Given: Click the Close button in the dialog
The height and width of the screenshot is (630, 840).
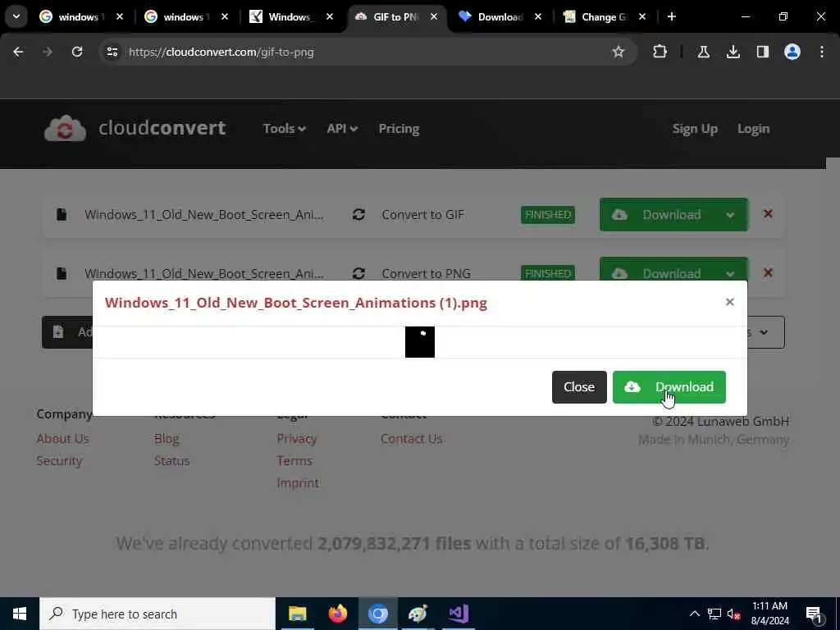Looking at the screenshot, I should coord(579,387).
